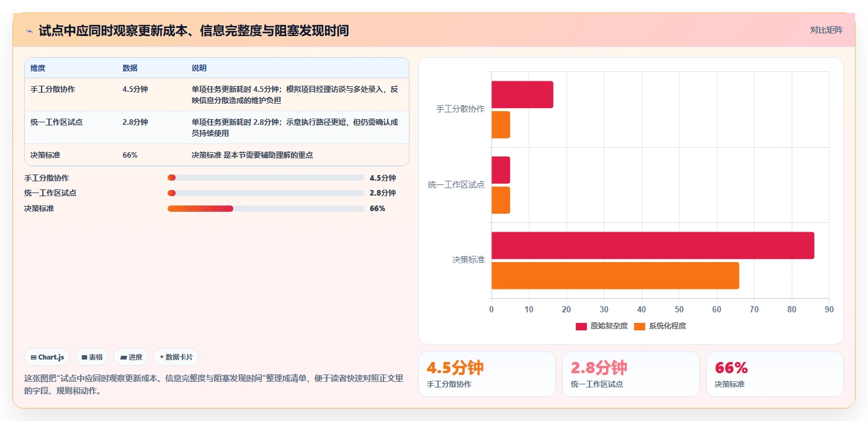Click the 数据卡片 chip icon
The height and width of the screenshot is (421, 868).
[161, 357]
